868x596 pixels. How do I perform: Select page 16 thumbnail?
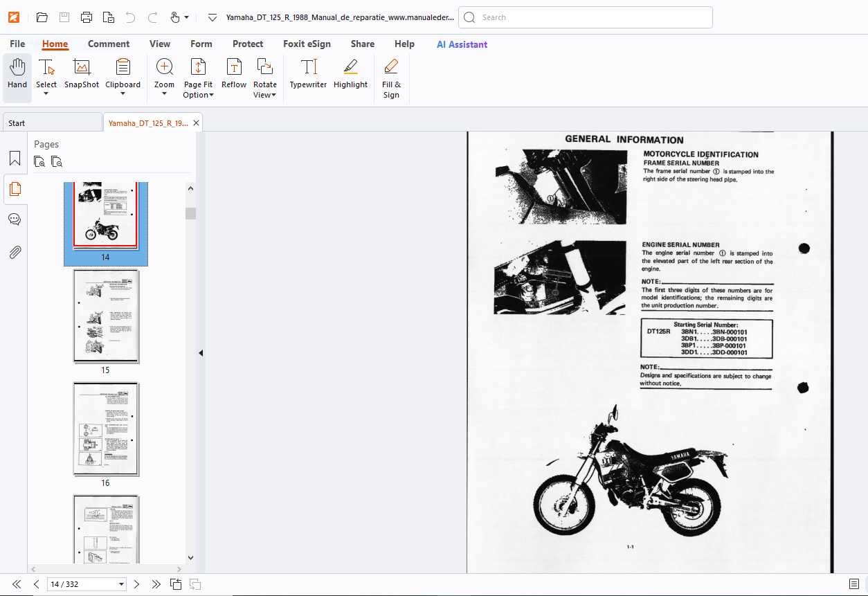[x=106, y=429]
